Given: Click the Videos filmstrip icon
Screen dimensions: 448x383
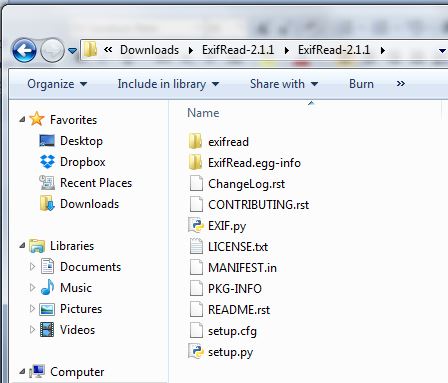Looking at the screenshot, I should click(x=47, y=330).
